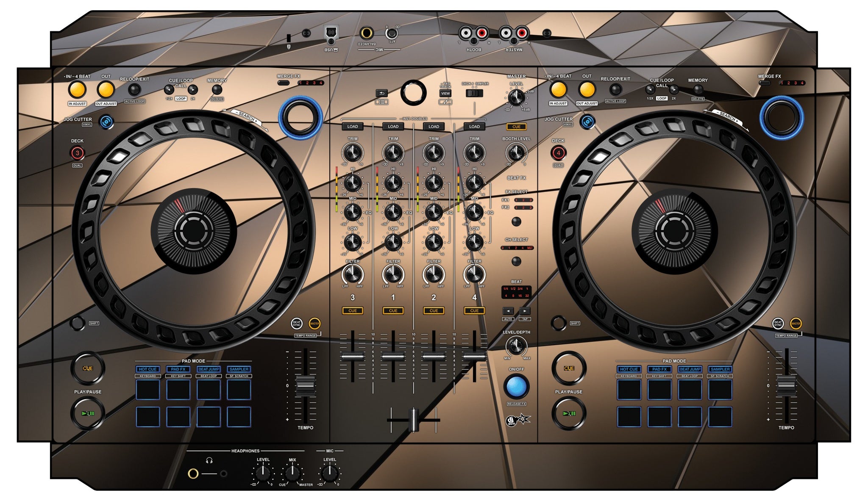Click the left deck blue MERGE FX knob
The width and height of the screenshot is (868, 501).
point(300,118)
